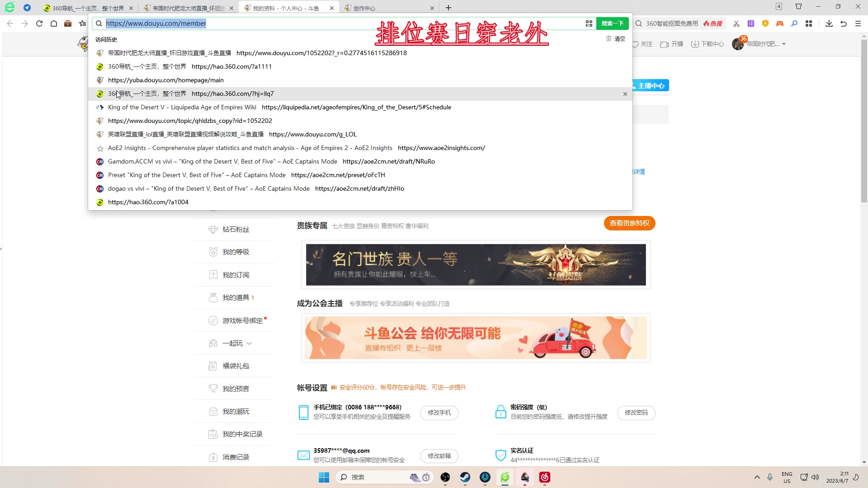Screen dimensions: 868x488
Task: Open the favorites star list
Action: [82, 23]
